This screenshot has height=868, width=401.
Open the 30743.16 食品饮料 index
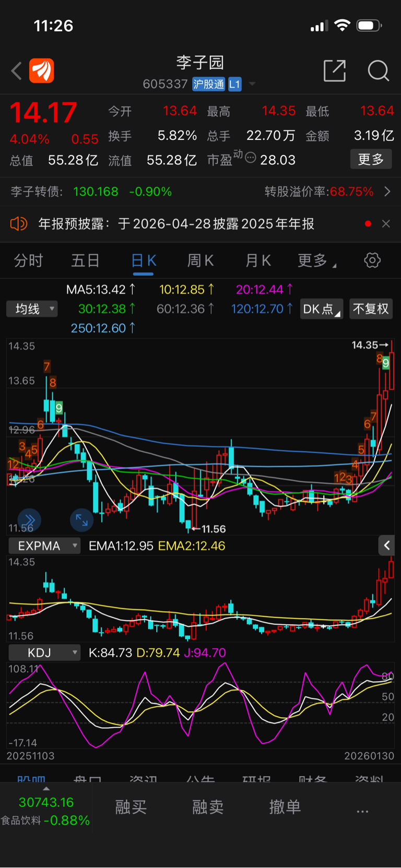coord(46,812)
